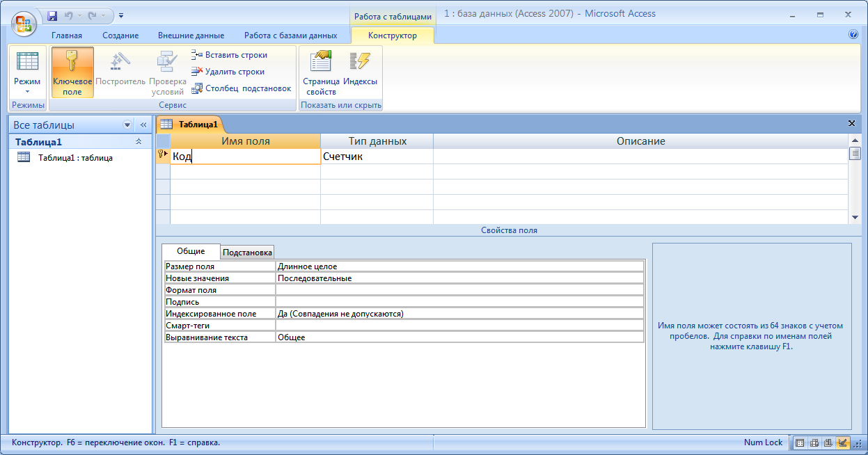The width and height of the screenshot is (868, 455).
Task: Switch to Datasheet view via status bar icon
Action: 800,442
